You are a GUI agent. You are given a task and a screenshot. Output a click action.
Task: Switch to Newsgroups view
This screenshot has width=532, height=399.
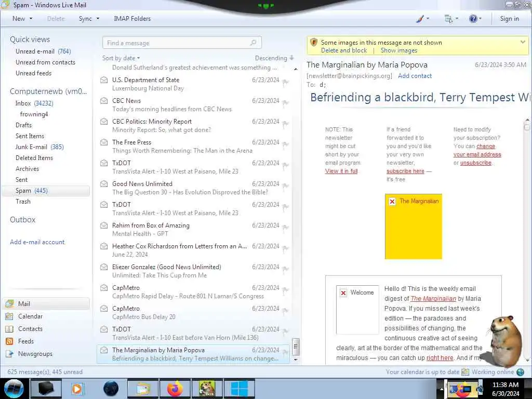pos(35,354)
